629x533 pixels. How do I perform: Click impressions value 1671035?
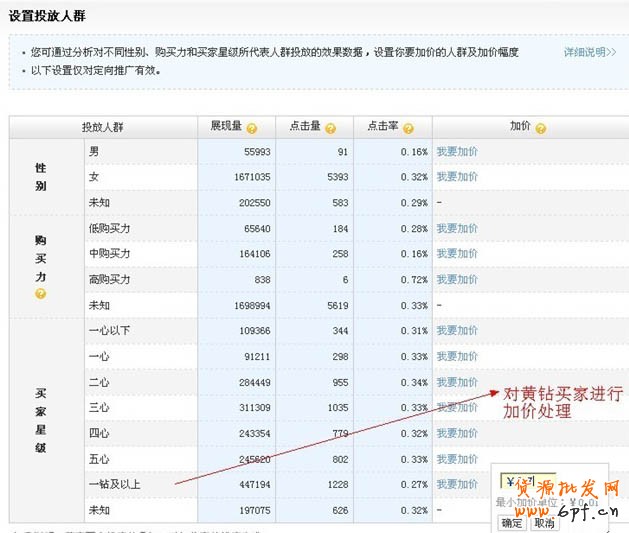point(252,177)
